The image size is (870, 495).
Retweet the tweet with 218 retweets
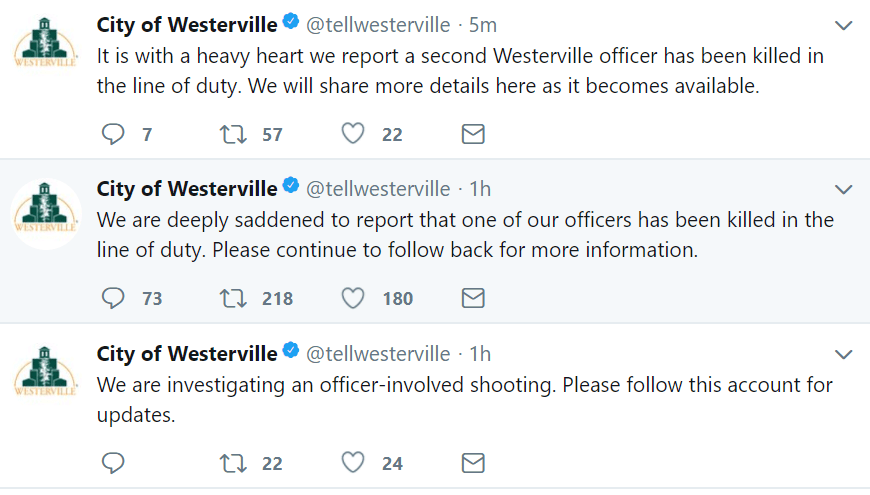[x=233, y=299]
